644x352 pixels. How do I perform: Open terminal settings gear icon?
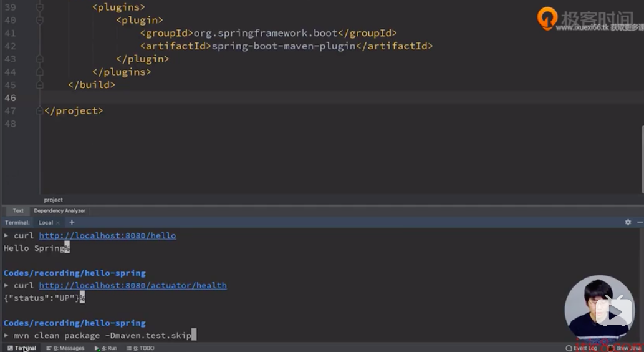click(x=628, y=222)
